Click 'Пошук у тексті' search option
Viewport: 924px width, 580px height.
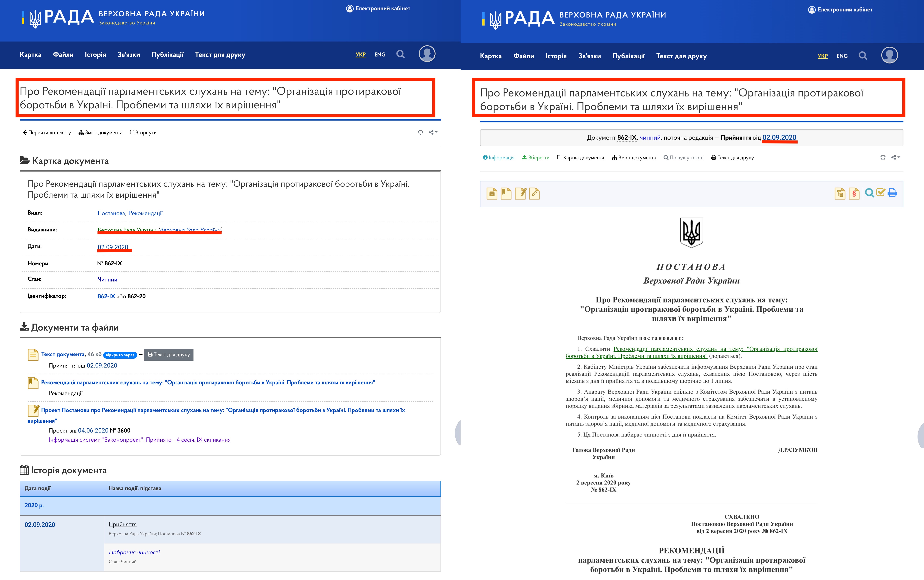click(683, 158)
